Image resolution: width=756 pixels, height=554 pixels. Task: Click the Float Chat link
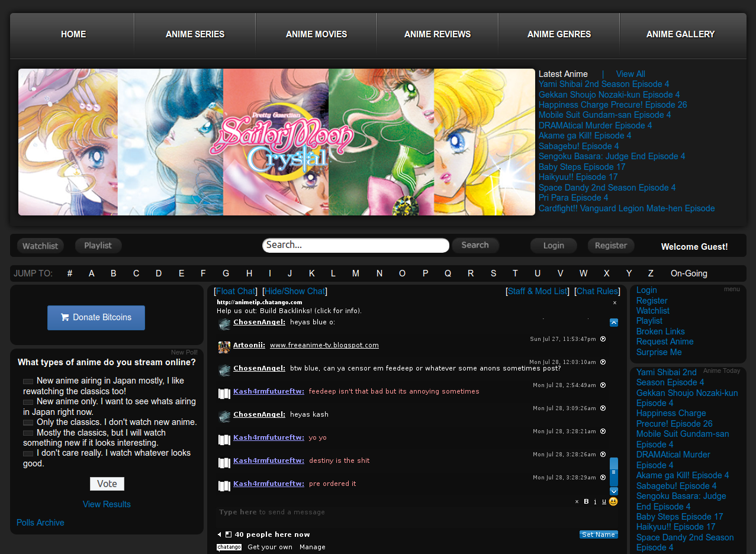(x=236, y=291)
